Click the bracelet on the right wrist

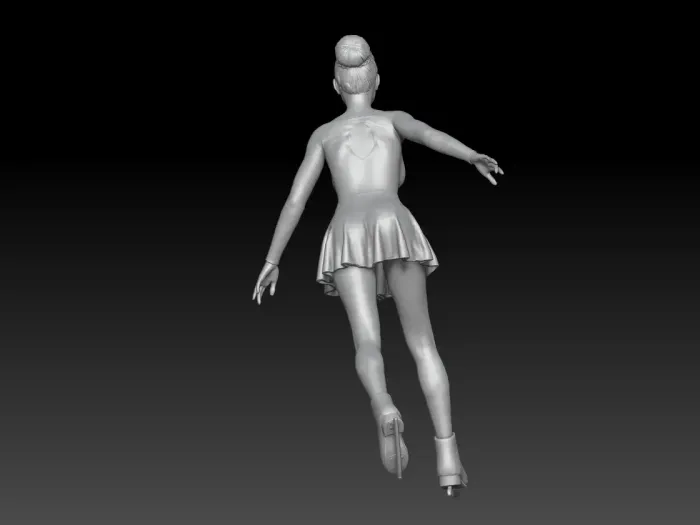471,156
